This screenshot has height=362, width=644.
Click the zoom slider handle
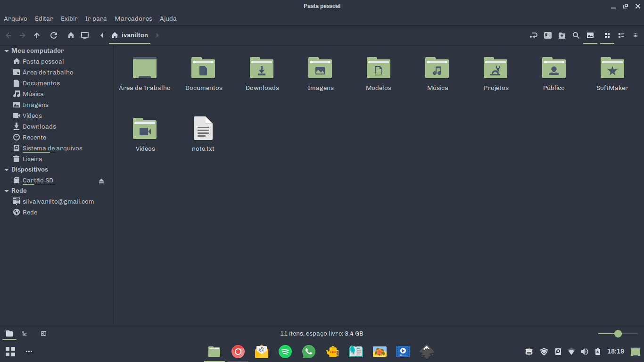(x=618, y=334)
